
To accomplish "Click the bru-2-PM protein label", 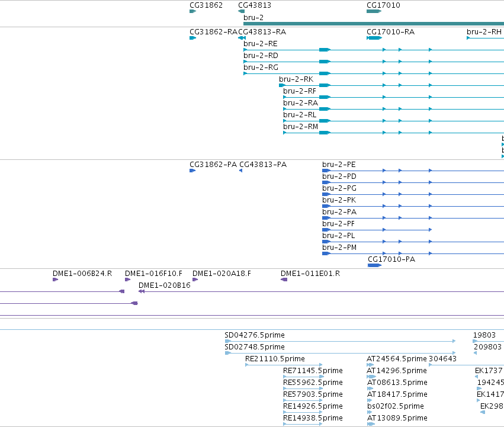I will tap(339, 248).
